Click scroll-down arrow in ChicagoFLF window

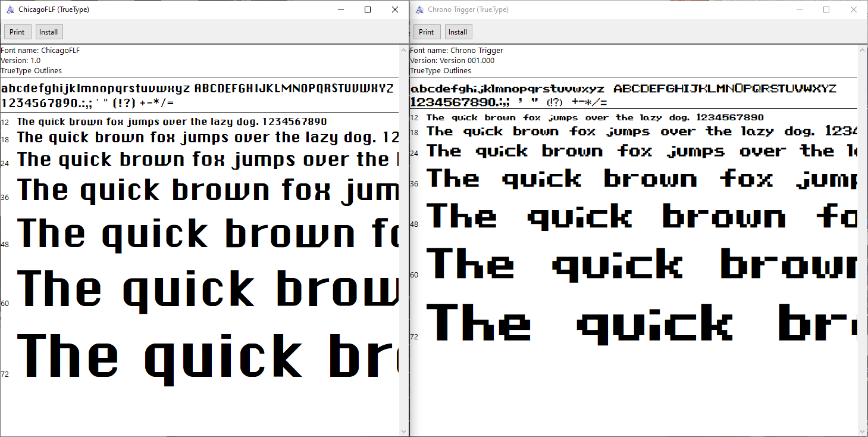click(403, 431)
